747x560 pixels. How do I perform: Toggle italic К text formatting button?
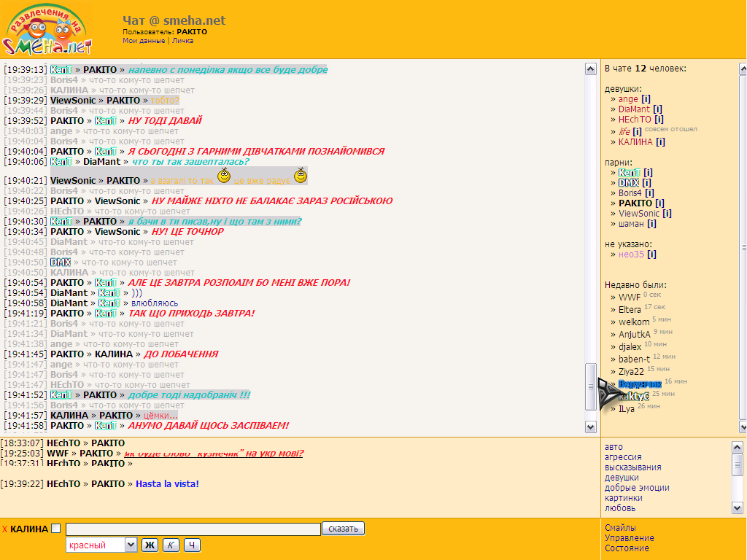pyautogui.click(x=171, y=545)
